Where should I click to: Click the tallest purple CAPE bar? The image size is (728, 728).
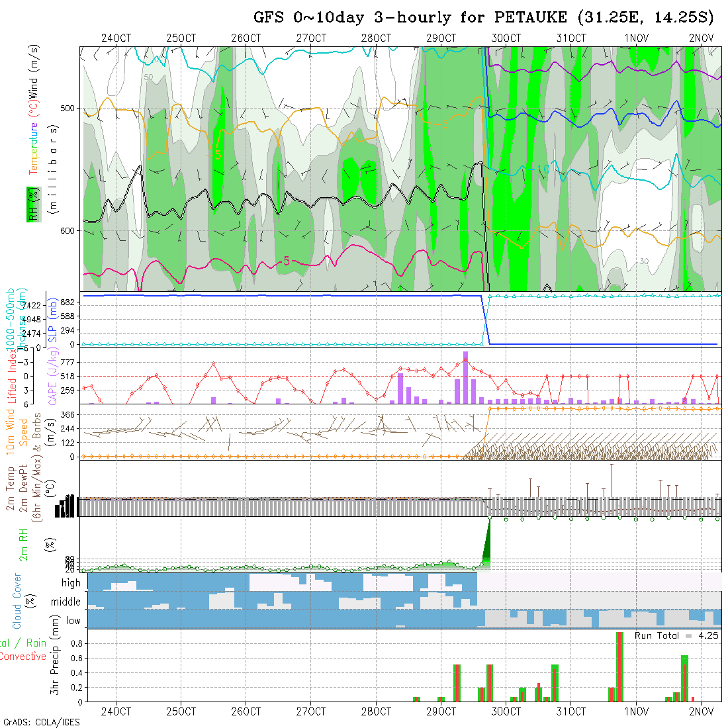tap(466, 377)
